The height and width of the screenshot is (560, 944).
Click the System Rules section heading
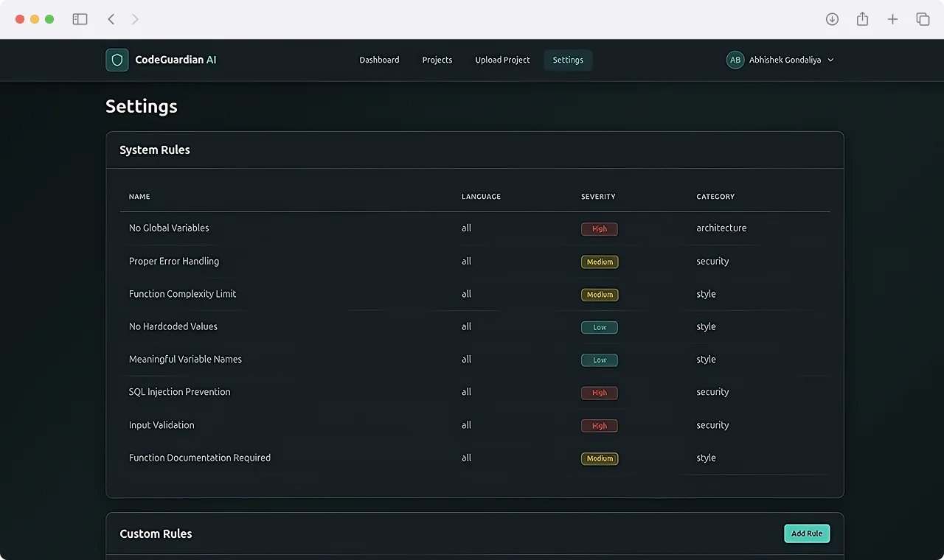(x=155, y=150)
